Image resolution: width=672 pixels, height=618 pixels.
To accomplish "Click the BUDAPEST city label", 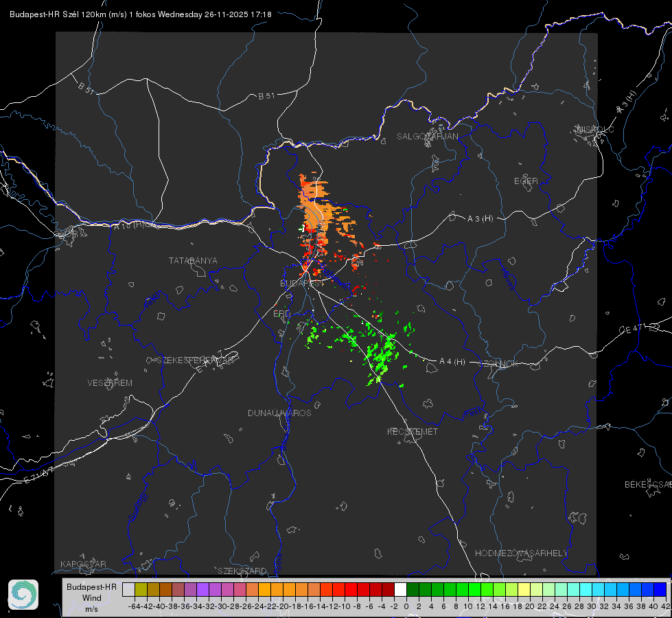I will click(302, 284).
